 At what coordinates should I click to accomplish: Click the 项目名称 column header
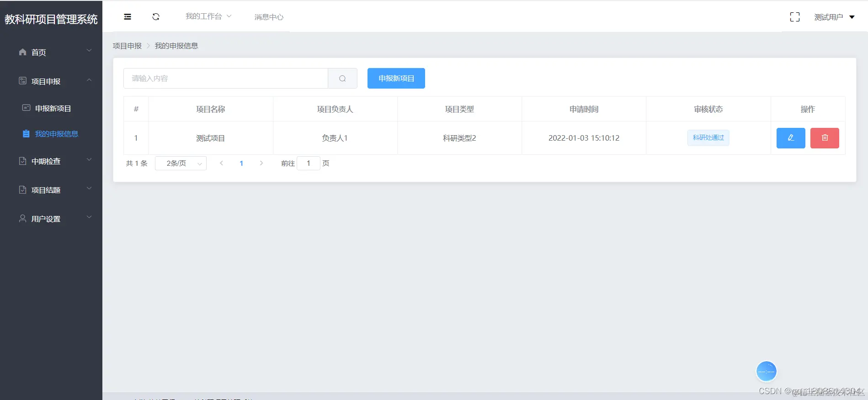coord(210,109)
